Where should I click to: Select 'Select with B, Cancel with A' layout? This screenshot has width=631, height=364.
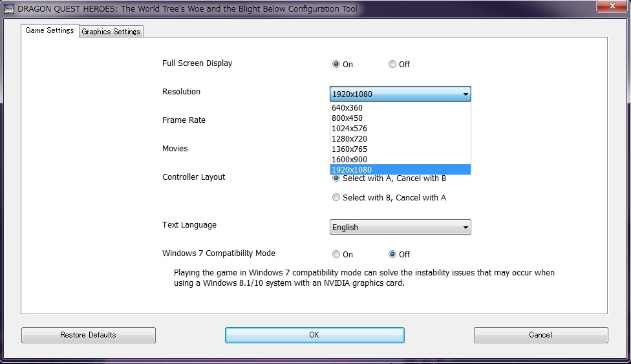pyautogui.click(x=336, y=198)
